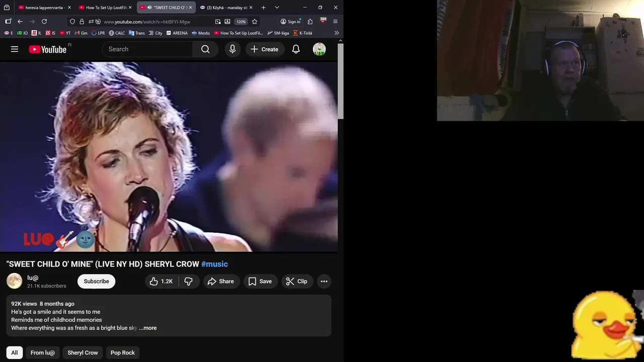Click the shield tracking protection icon
The width and height of the screenshot is (644, 362).
[x=72, y=22]
